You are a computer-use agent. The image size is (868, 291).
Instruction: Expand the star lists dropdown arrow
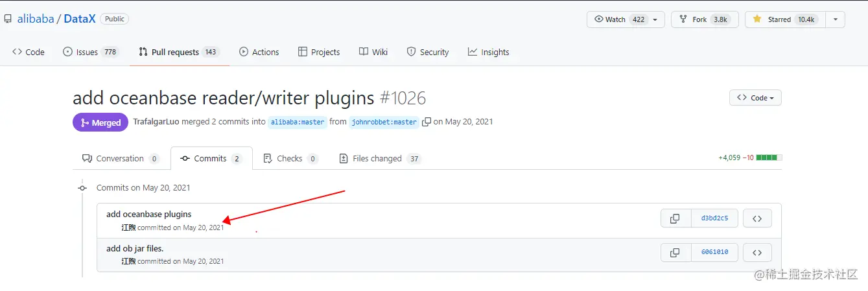pos(835,19)
